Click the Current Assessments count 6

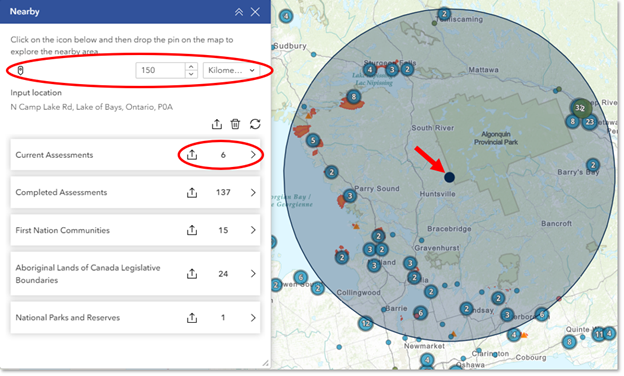pos(223,155)
